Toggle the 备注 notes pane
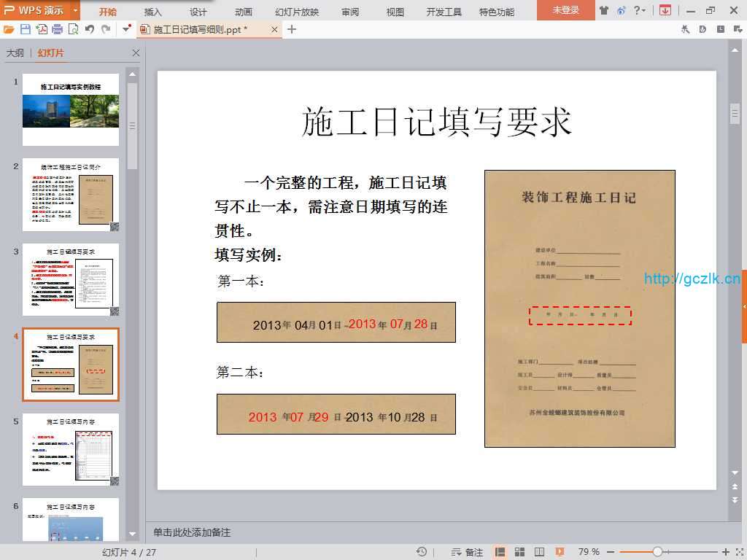Viewport: 747px width, 560px height. 468,552
